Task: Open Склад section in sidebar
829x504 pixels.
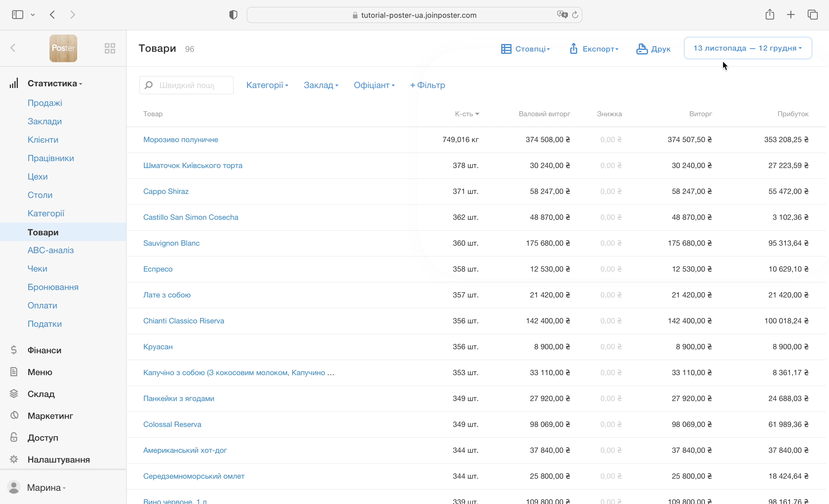Action: [x=41, y=394]
